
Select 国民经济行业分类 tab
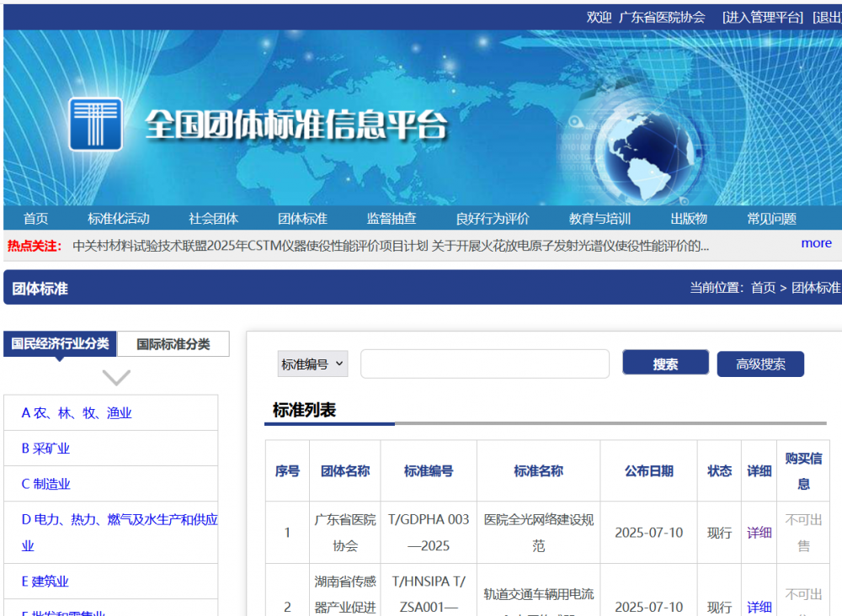(x=61, y=344)
